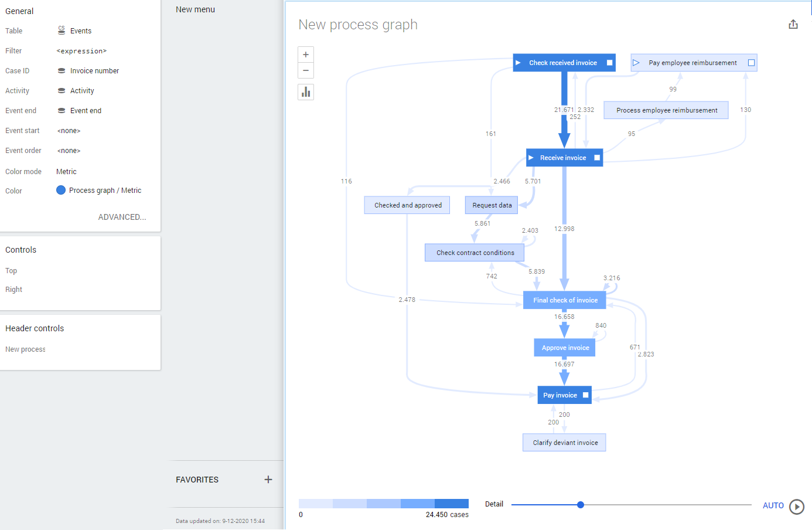Open the Event order none selector
The width and height of the screenshot is (812, 530).
click(69, 151)
